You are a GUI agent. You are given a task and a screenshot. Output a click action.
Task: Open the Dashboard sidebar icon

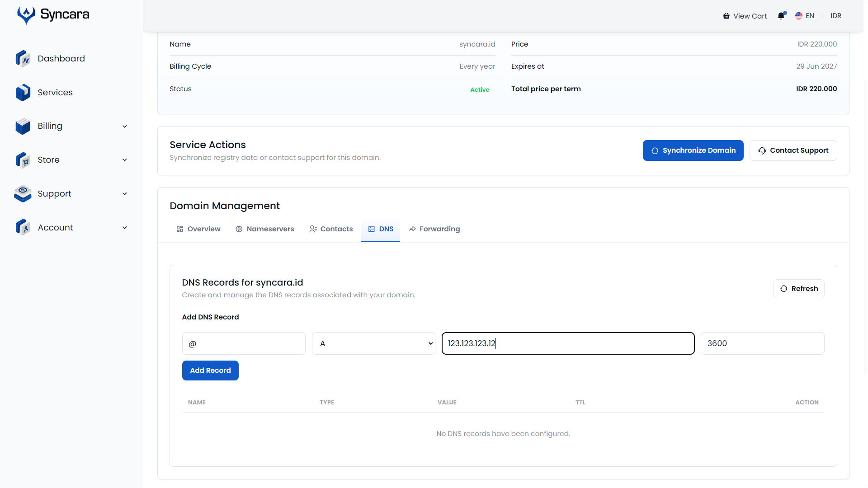tap(23, 59)
